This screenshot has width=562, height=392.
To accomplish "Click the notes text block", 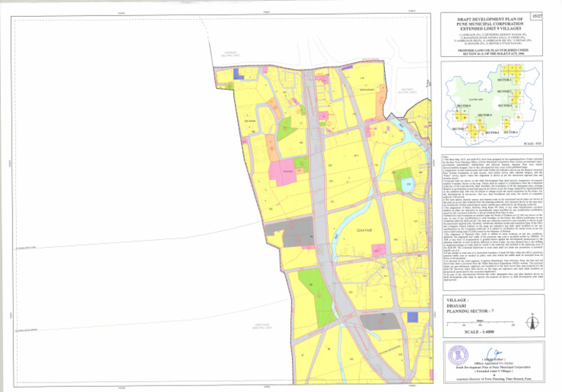I will point(492,219).
